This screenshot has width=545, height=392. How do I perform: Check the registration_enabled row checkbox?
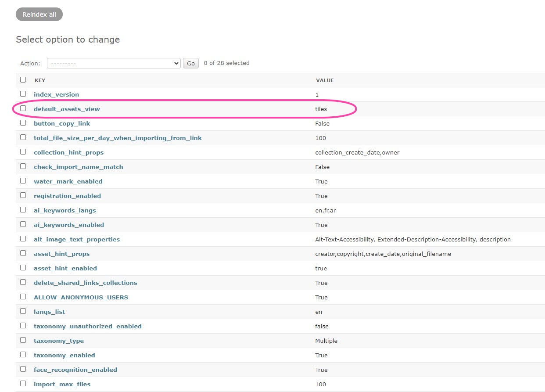pyautogui.click(x=23, y=195)
